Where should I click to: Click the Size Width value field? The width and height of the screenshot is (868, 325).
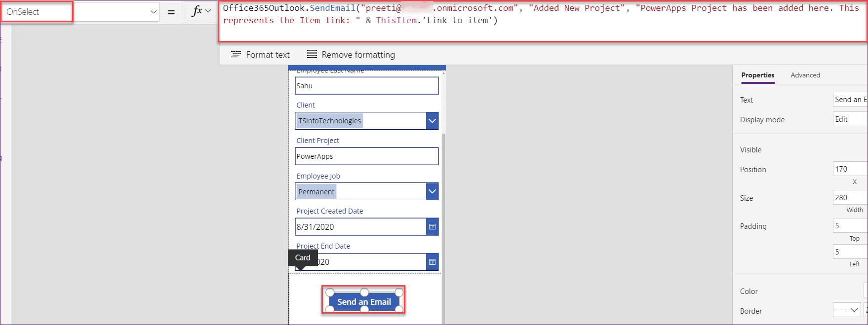849,198
